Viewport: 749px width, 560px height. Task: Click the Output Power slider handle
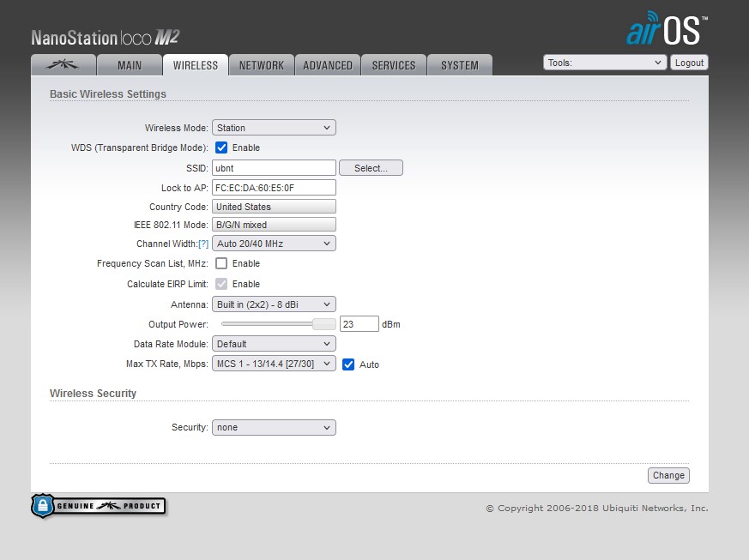pos(324,323)
